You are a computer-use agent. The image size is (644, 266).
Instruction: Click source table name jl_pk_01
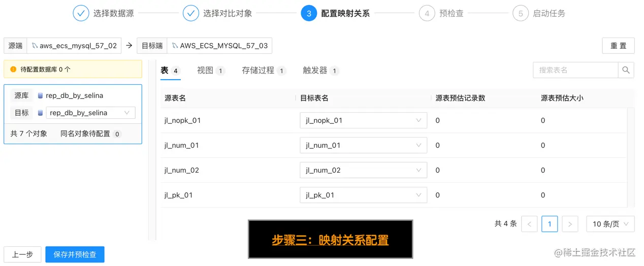(179, 195)
